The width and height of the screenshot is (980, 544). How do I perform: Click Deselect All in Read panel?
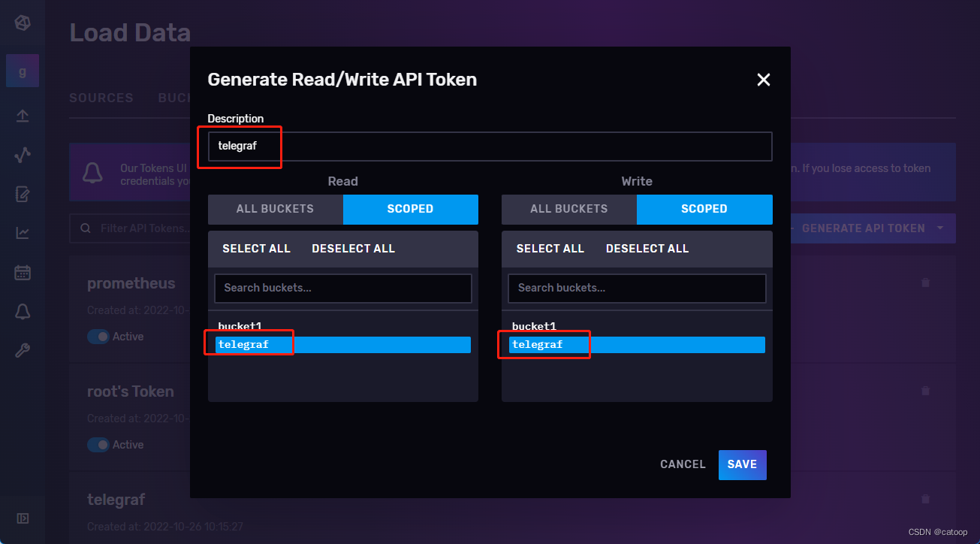pyautogui.click(x=353, y=248)
